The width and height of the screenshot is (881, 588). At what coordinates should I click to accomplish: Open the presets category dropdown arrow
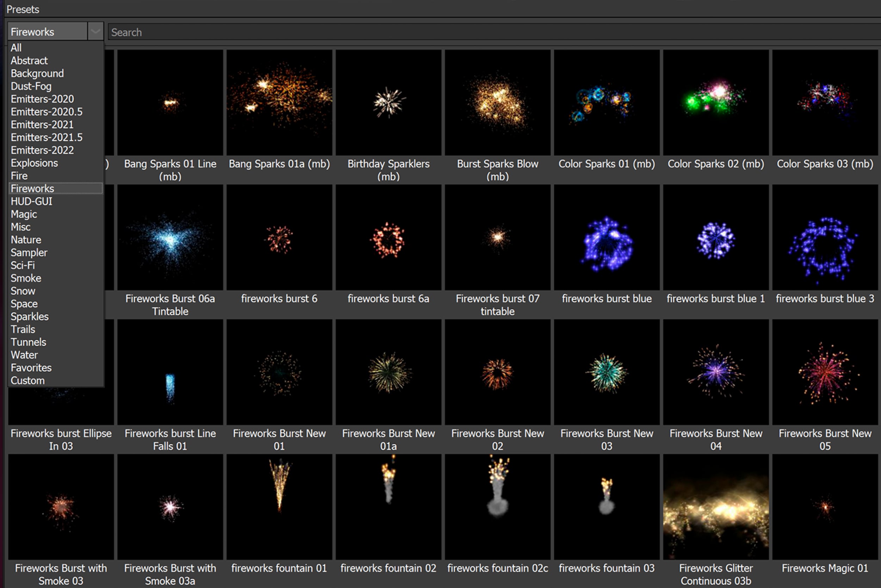tap(95, 31)
